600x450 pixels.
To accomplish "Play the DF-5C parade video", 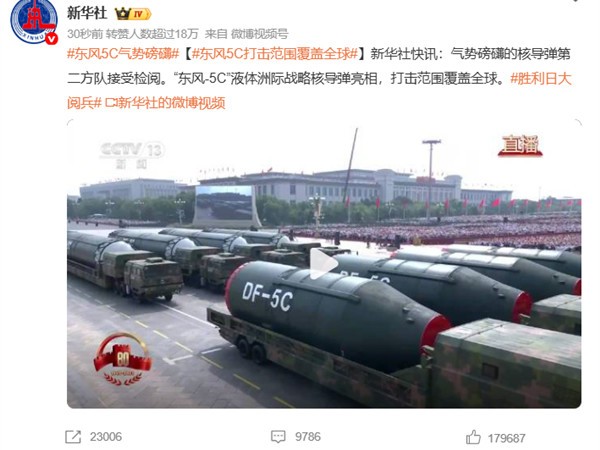I will [324, 263].
